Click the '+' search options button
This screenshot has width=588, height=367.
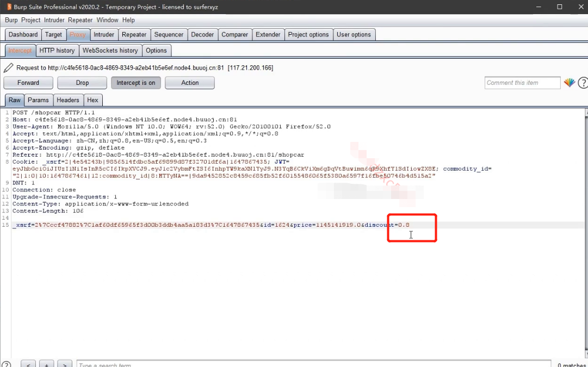(x=46, y=364)
